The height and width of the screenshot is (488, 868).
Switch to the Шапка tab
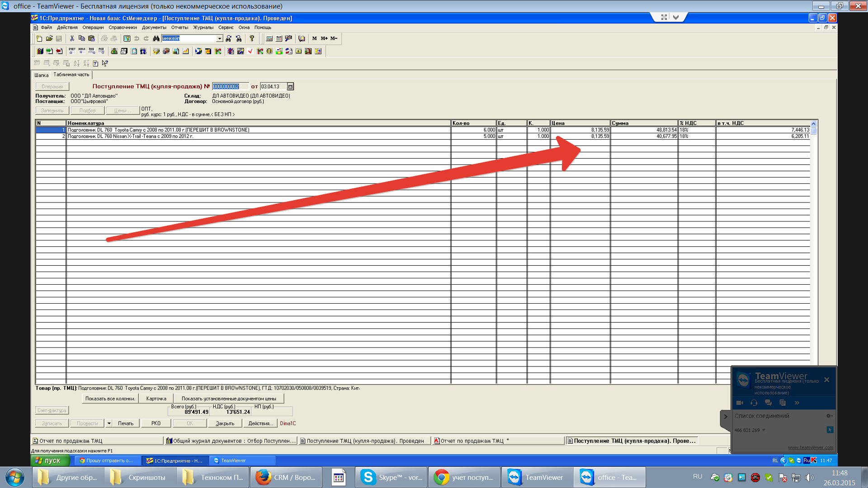(x=41, y=75)
